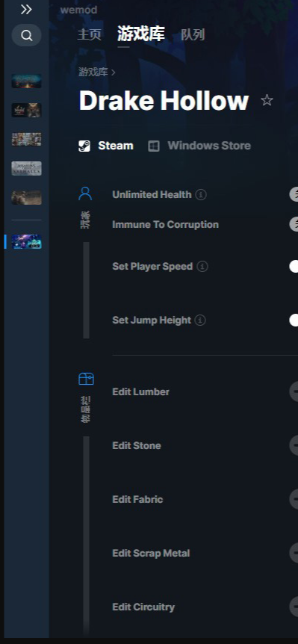The width and height of the screenshot is (298, 644).
Task: Toggle the Unlimited Health cheat
Action: coord(294,195)
